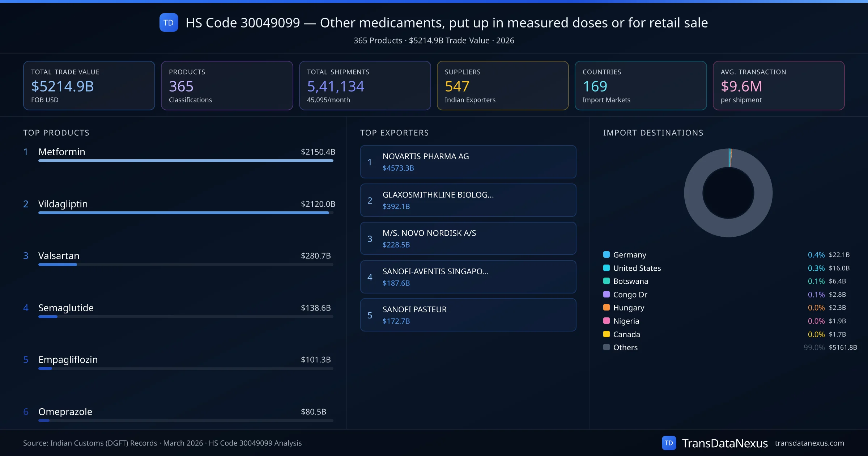Toggle the Others category in the legend
Screen dimensions: 868x456
click(x=625, y=347)
